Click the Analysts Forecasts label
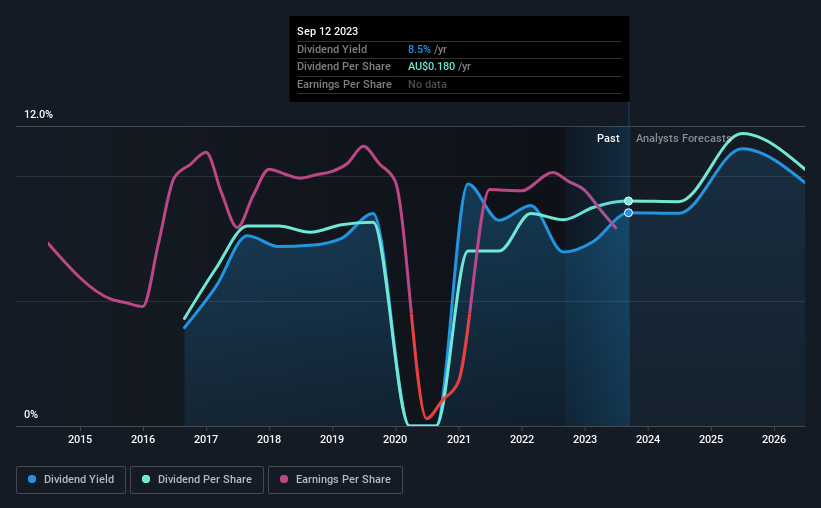The width and height of the screenshot is (821, 508). click(683, 138)
